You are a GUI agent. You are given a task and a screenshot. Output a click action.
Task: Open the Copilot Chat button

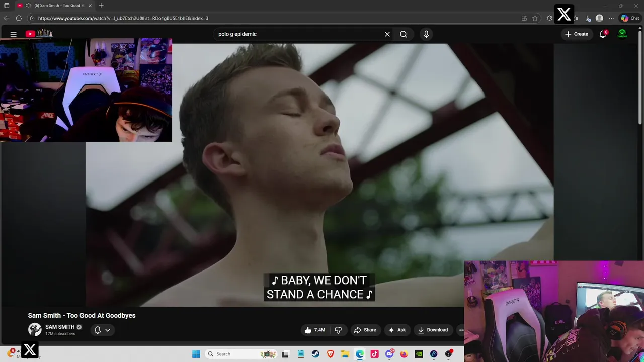(x=630, y=18)
